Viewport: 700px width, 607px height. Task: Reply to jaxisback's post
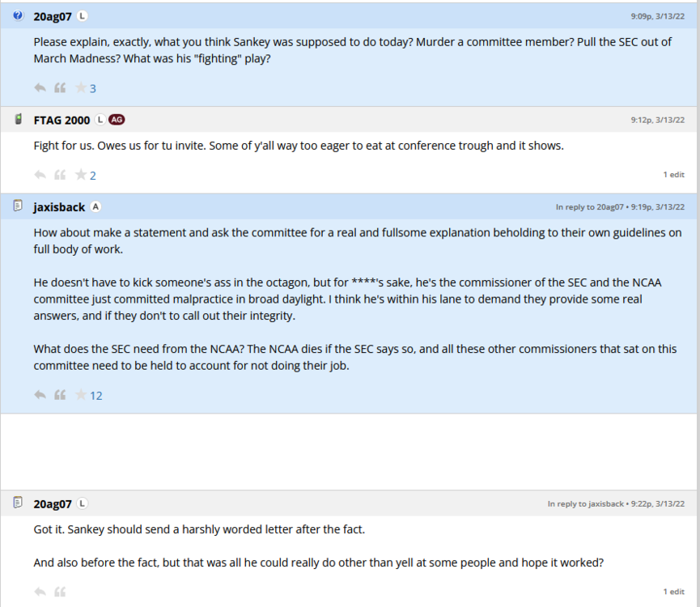pyautogui.click(x=40, y=395)
